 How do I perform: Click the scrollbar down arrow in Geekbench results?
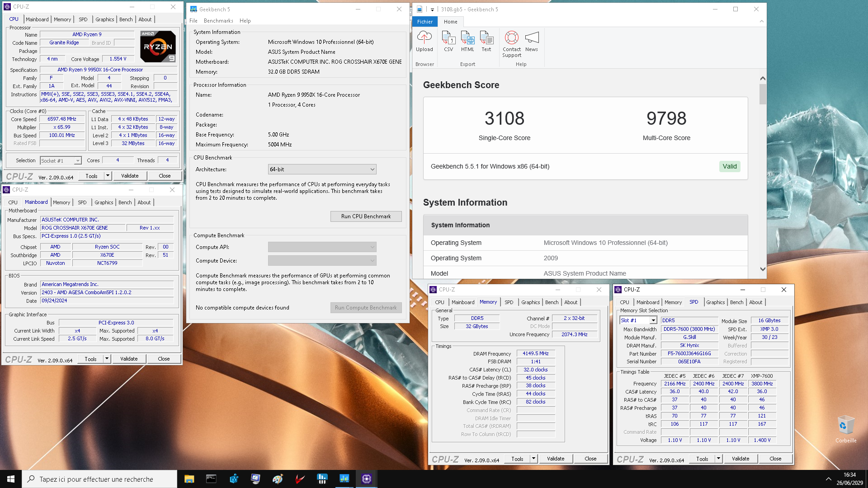tap(763, 269)
